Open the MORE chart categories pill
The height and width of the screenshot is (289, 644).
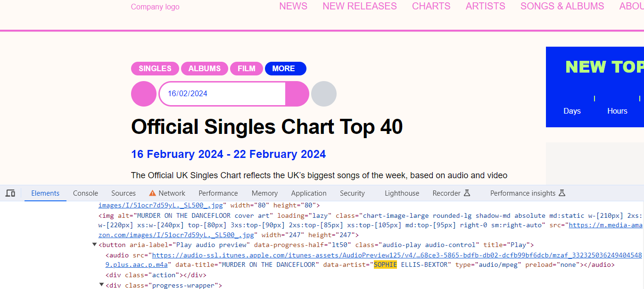pos(286,68)
